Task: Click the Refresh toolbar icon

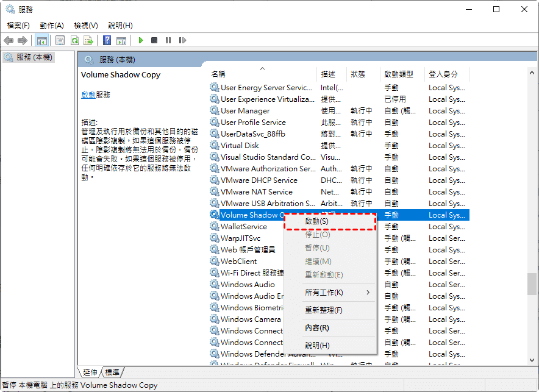Action: pos(74,40)
